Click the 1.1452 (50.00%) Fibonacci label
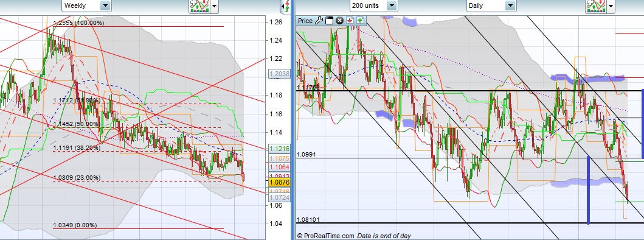 77,124
